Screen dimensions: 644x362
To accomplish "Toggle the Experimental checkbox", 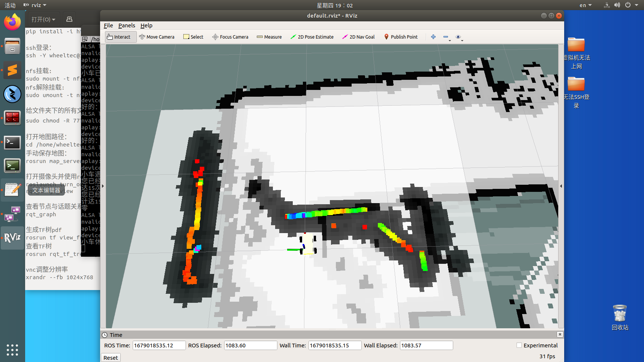I will pos(519,345).
